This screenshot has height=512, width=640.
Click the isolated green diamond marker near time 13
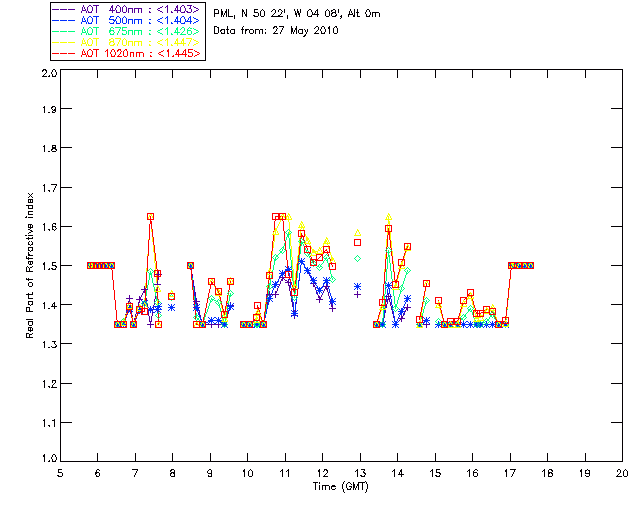[x=358, y=258]
